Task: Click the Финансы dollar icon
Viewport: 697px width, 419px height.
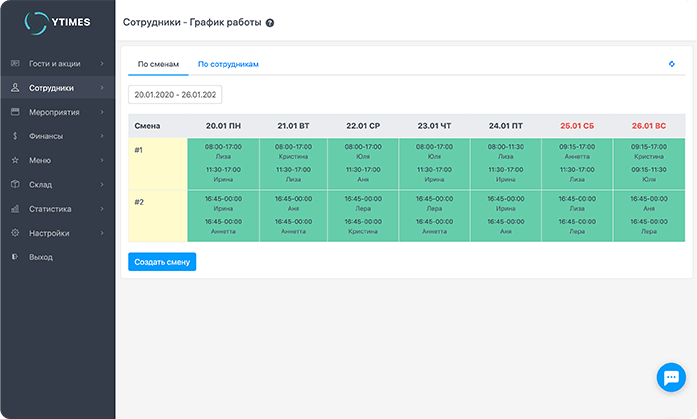Action: [x=15, y=136]
